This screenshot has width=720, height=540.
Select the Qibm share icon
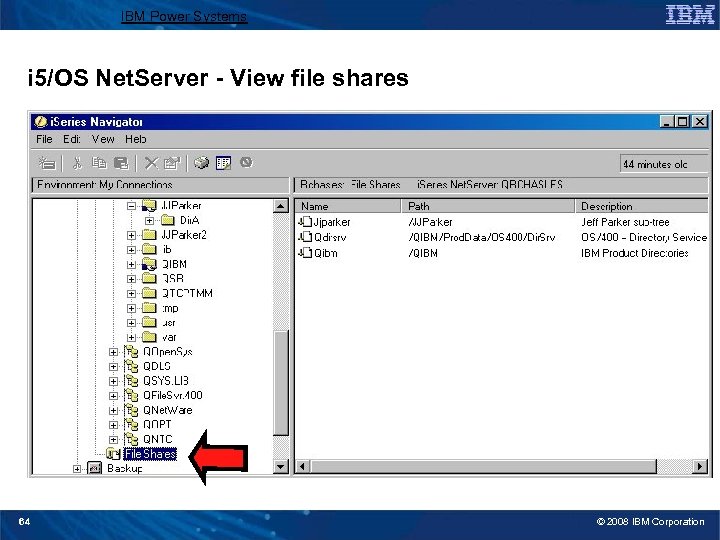click(305, 253)
